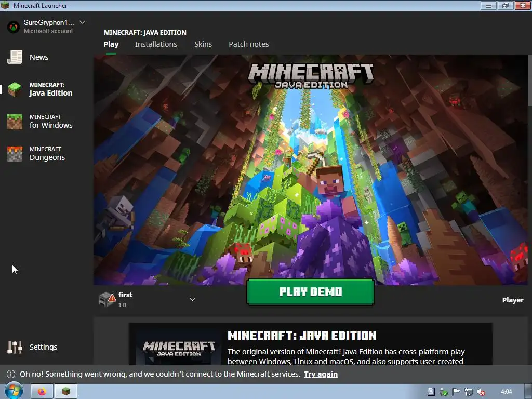This screenshot has height=399, width=532.
Task: Click the Minecraft Launcher taskbar icon
Action: pos(66,392)
